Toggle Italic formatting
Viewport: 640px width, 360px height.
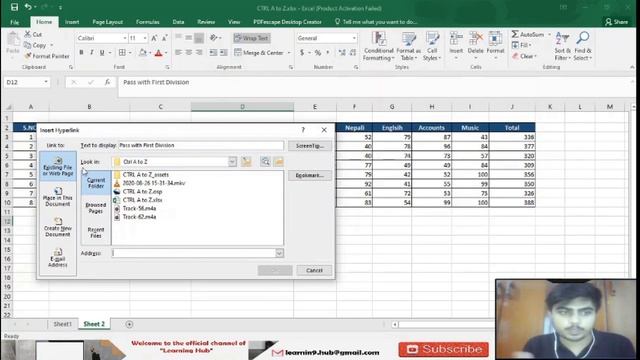point(91,53)
